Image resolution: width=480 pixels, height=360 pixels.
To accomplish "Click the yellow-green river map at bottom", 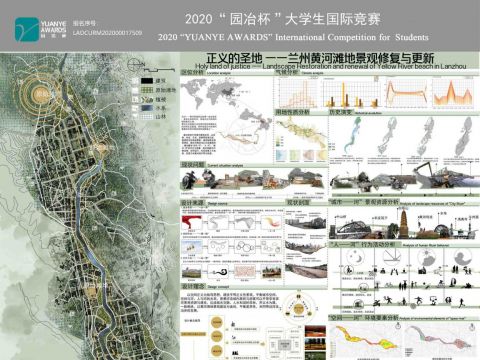I will 366,338.
